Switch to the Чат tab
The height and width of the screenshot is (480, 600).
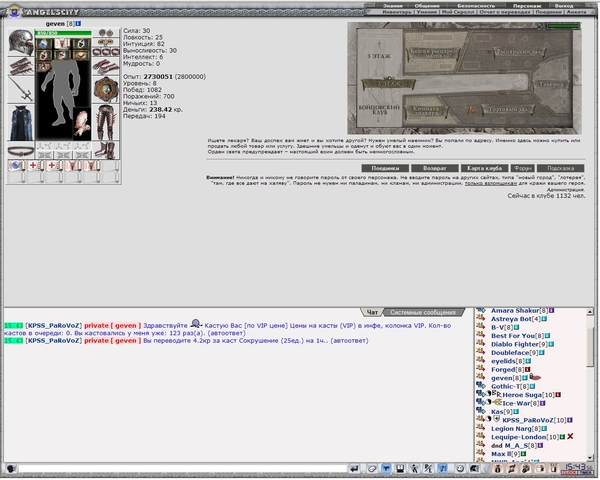click(x=372, y=313)
